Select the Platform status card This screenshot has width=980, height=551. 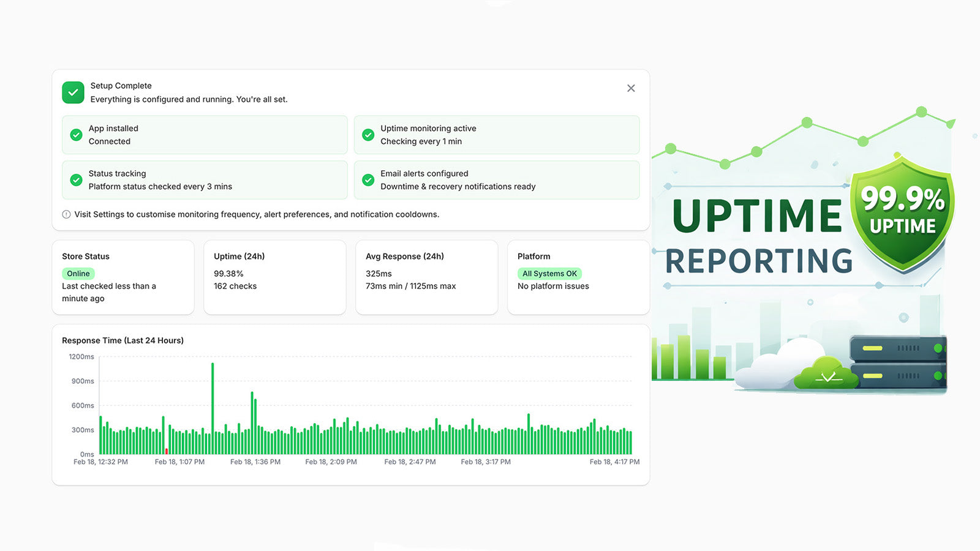578,277
